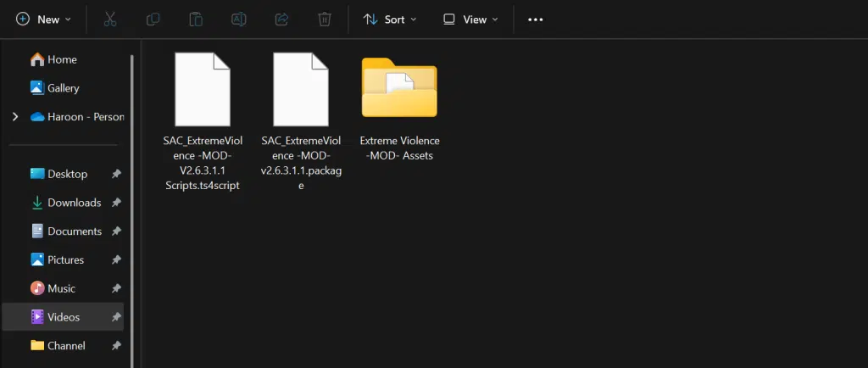
Task: Open the Sort dropdown
Action: tap(390, 19)
